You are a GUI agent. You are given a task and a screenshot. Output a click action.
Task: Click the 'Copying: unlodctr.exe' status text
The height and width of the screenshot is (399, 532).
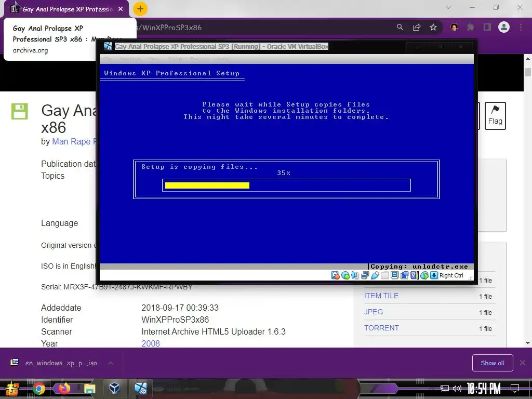(x=419, y=267)
